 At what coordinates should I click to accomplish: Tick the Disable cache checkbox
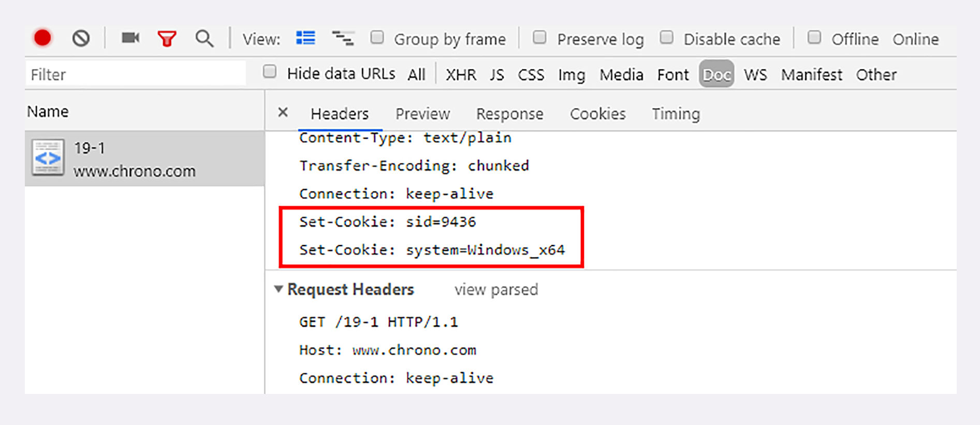(x=667, y=37)
